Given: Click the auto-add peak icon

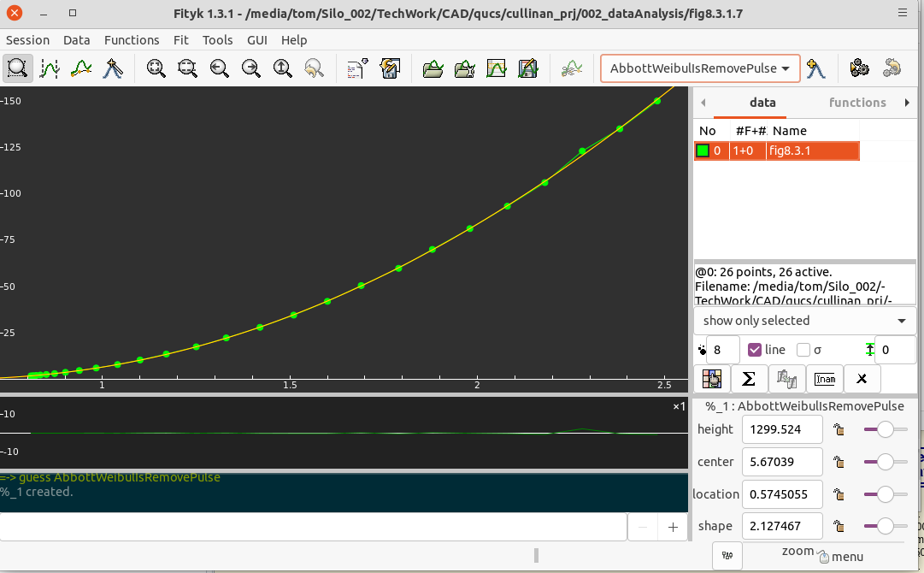Looking at the screenshot, I should click(816, 68).
